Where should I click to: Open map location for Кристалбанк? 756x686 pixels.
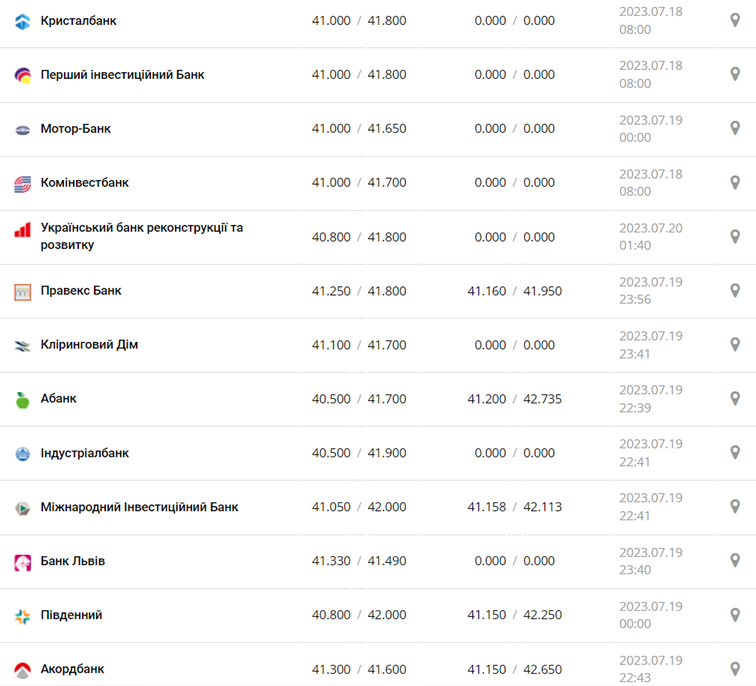point(735,21)
